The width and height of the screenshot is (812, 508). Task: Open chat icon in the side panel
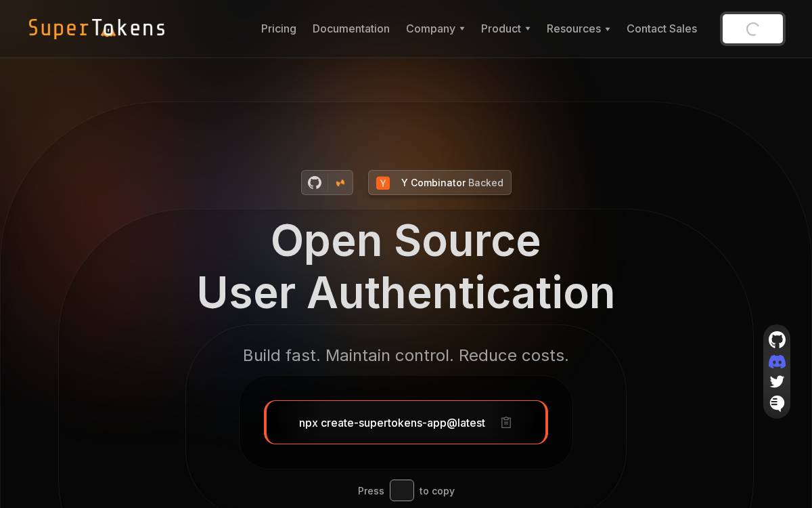point(777,403)
